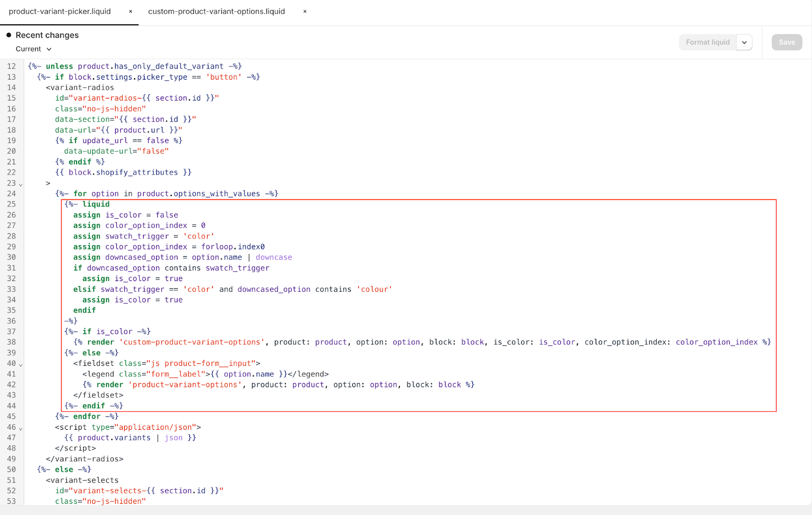Image resolution: width=812 pixels, height=515 pixels.
Task: Click 'data-update-url' attribute on line 20
Action: point(98,151)
